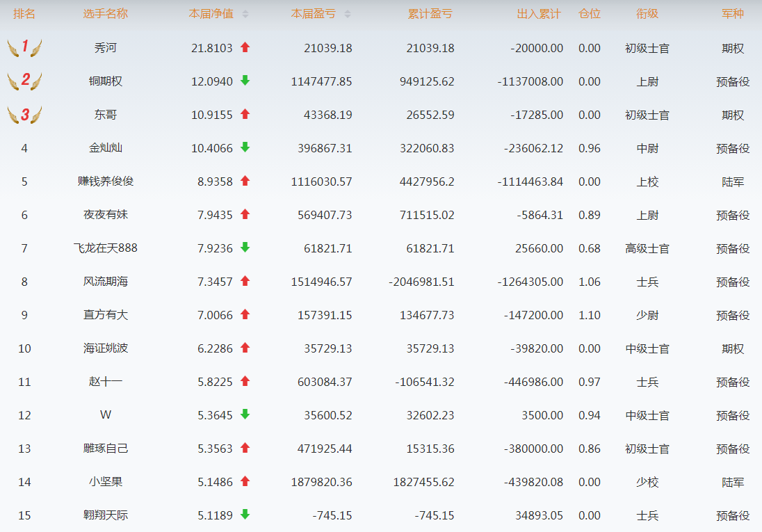Select player name 小坚果
The height and width of the screenshot is (532, 762).
106,482
